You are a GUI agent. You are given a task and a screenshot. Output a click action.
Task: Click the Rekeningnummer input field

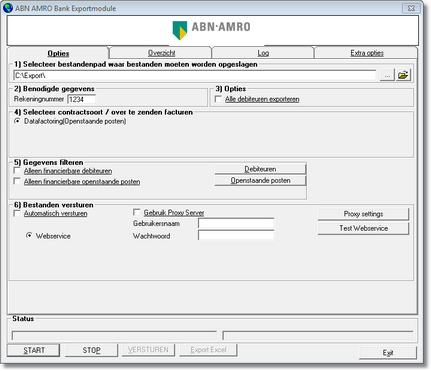tap(82, 99)
